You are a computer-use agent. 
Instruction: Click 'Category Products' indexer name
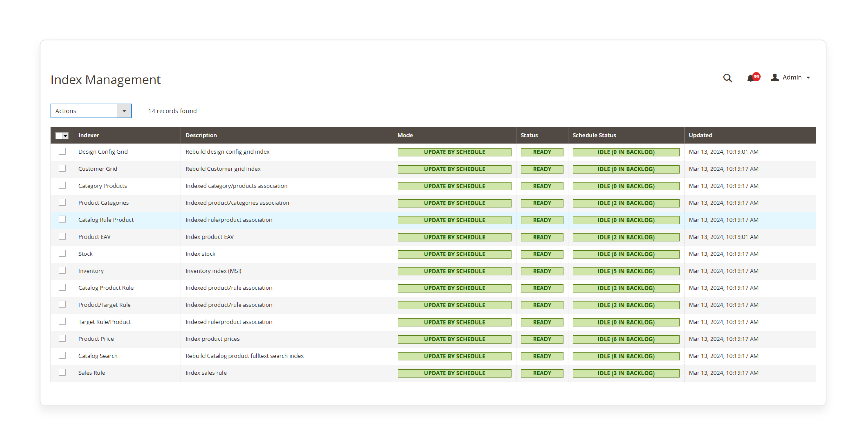103,186
